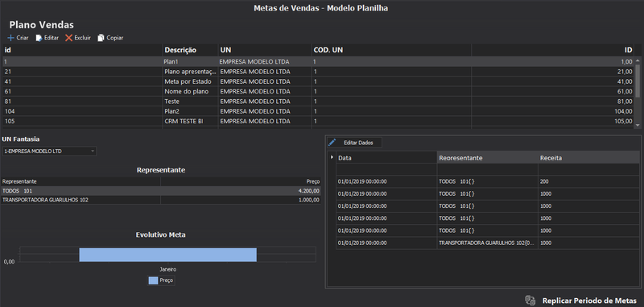Click the 4.200,00 price value
This screenshot has width=644, height=307.
(x=309, y=191)
